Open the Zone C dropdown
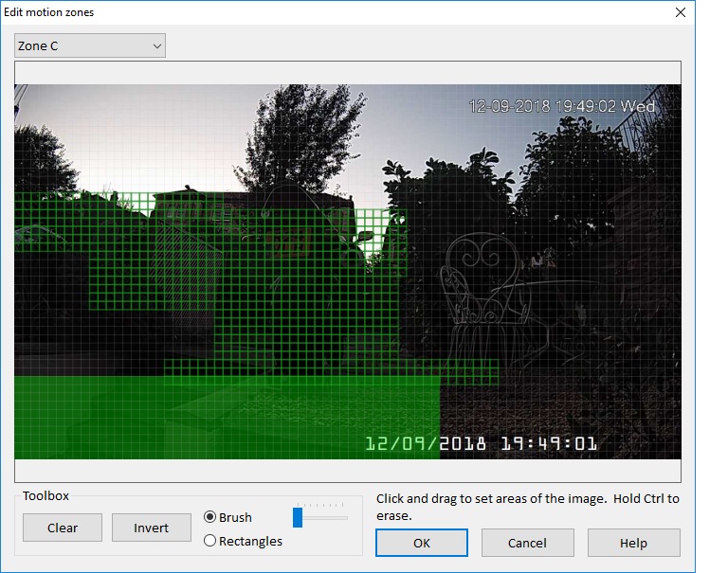728x573 pixels. pyautogui.click(x=90, y=45)
